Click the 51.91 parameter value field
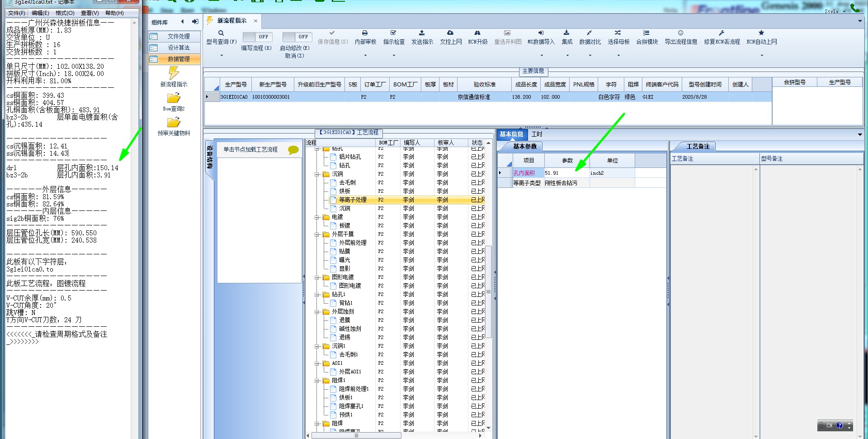Viewport: 868px width, 439px height. pyautogui.click(x=567, y=173)
